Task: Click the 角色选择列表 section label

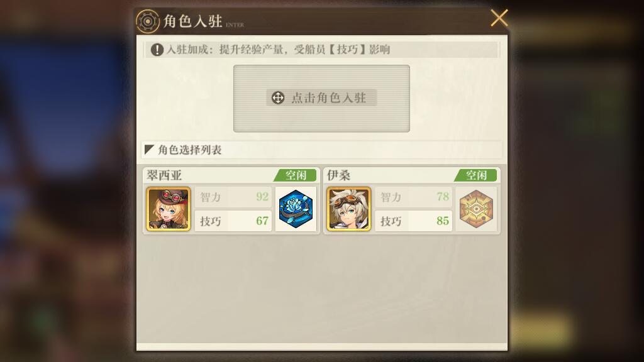Action: pyautogui.click(x=190, y=150)
